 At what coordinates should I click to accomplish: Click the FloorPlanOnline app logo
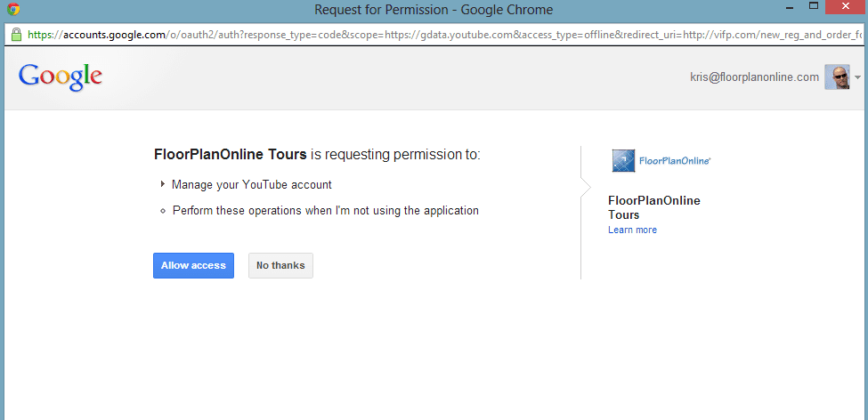tap(661, 160)
